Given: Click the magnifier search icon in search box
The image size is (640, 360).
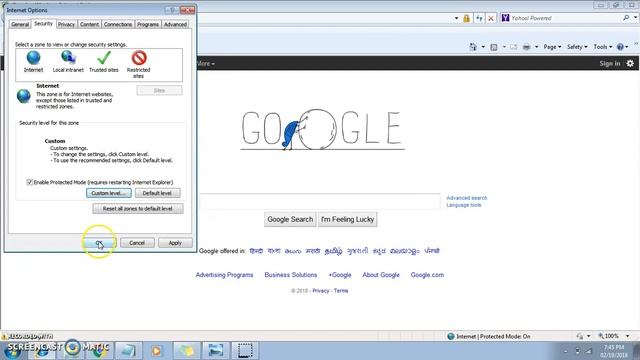Looking at the screenshot, I should (626, 18).
